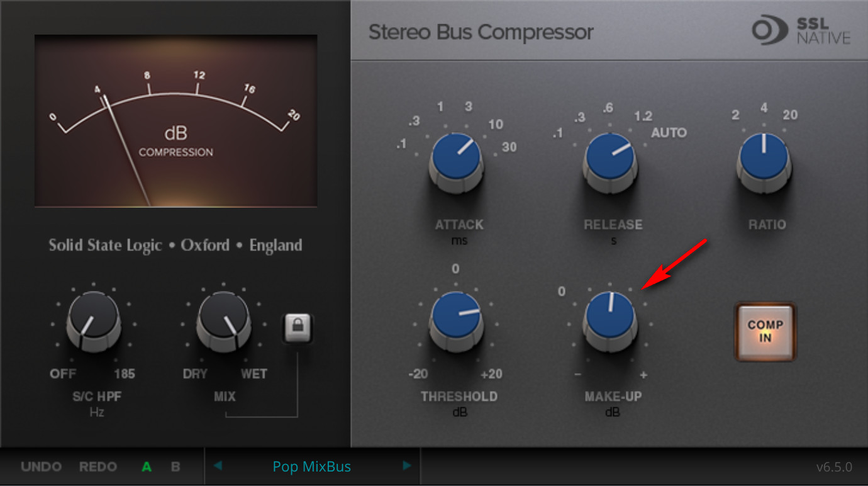Click the WET label
This screenshot has width=868, height=486.
pos(254,374)
